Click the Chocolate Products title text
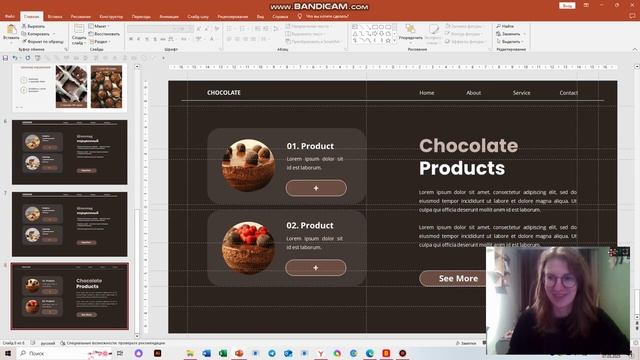640x360 pixels. [x=468, y=157]
